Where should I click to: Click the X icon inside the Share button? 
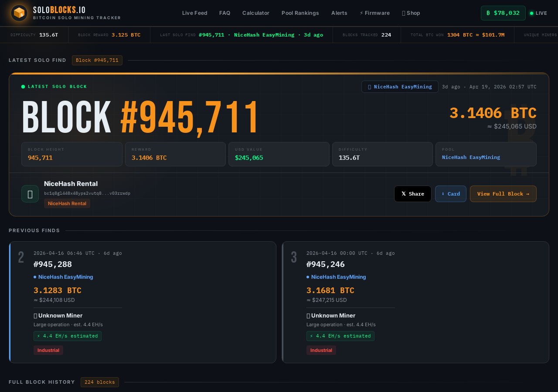(x=404, y=194)
